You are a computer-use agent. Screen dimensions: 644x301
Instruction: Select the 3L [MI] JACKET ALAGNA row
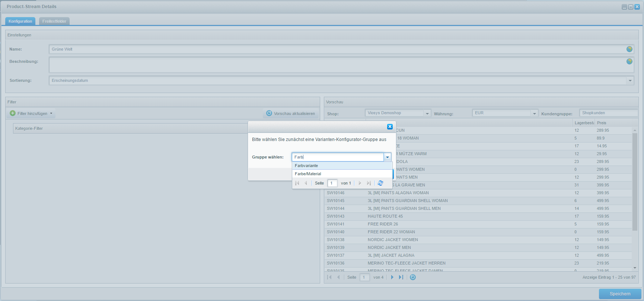[478, 255]
